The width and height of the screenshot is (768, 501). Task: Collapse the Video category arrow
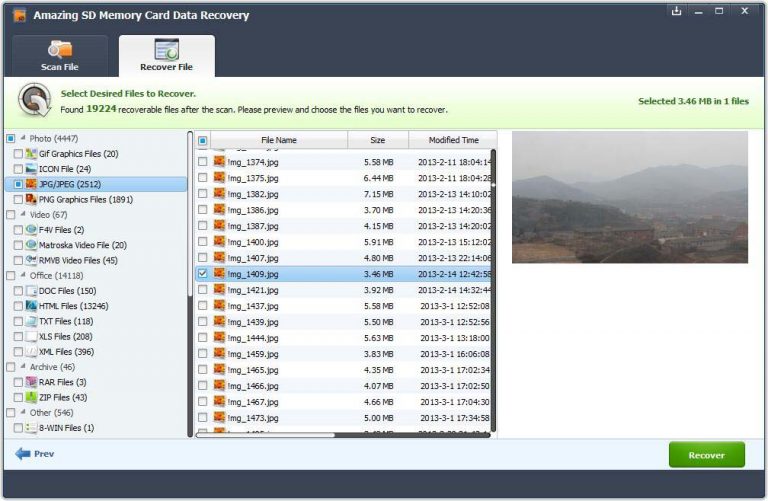point(23,214)
